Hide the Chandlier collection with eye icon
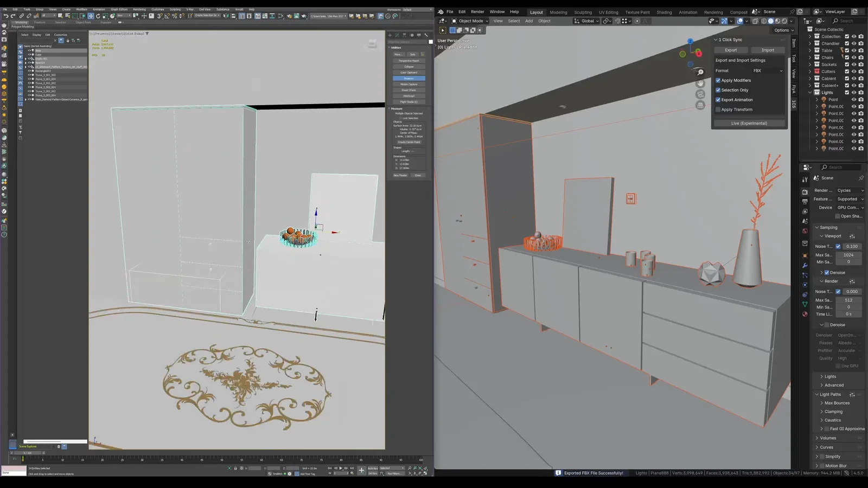The height and width of the screenshot is (488, 868). [x=854, y=43]
